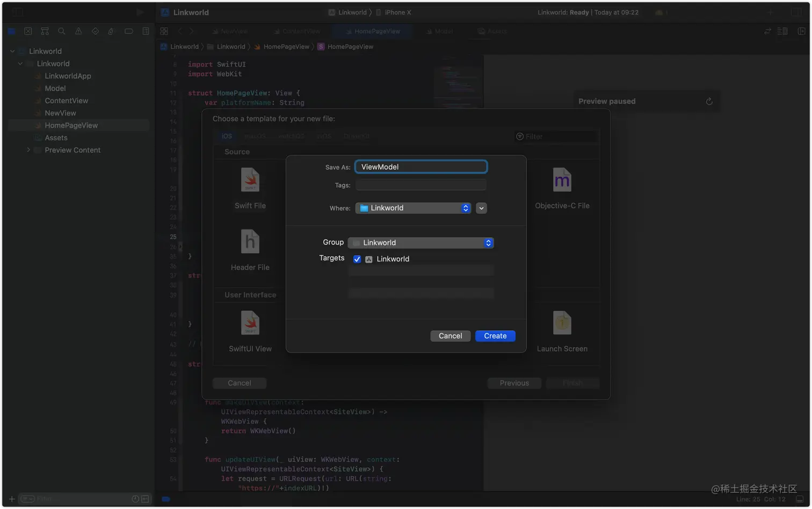Viewport: 812px width, 509px height.
Task: Open the NewView editor tab
Action: (230, 31)
